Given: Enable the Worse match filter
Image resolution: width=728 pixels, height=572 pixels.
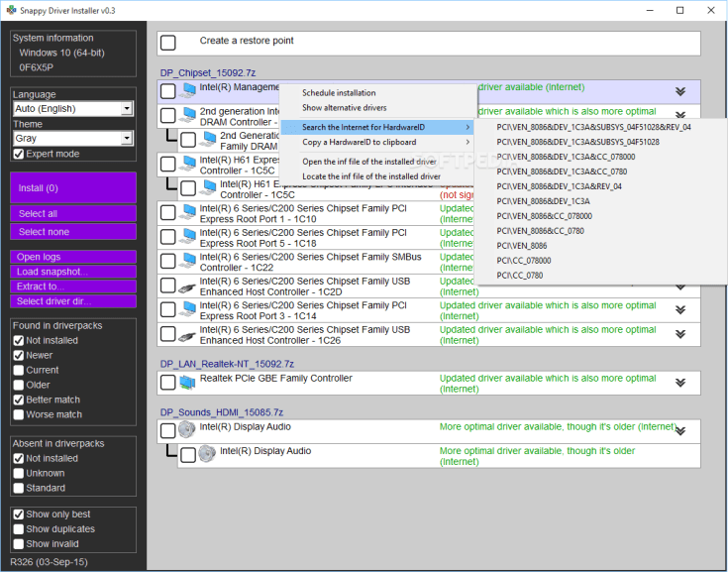Looking at the screenshot, I should 19,415.
